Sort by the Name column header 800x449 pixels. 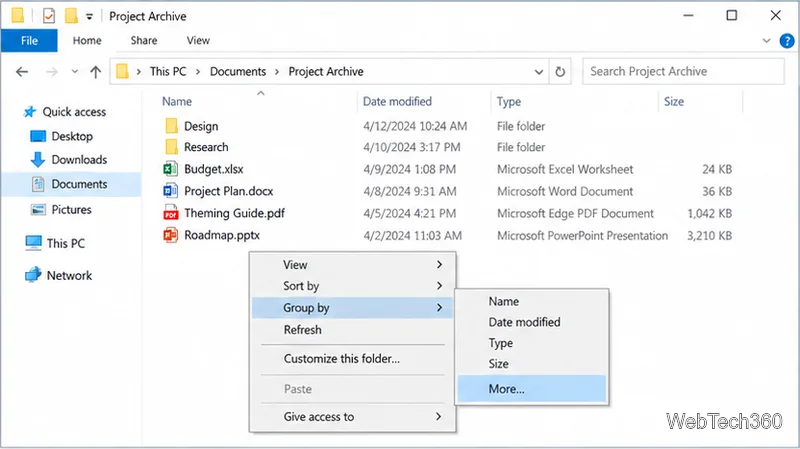177,102
